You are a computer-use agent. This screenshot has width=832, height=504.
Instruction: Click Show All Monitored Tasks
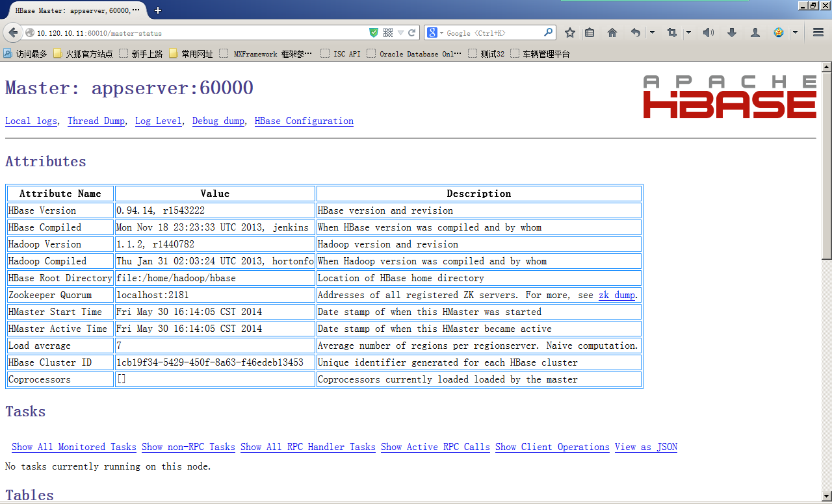[74, 447]
